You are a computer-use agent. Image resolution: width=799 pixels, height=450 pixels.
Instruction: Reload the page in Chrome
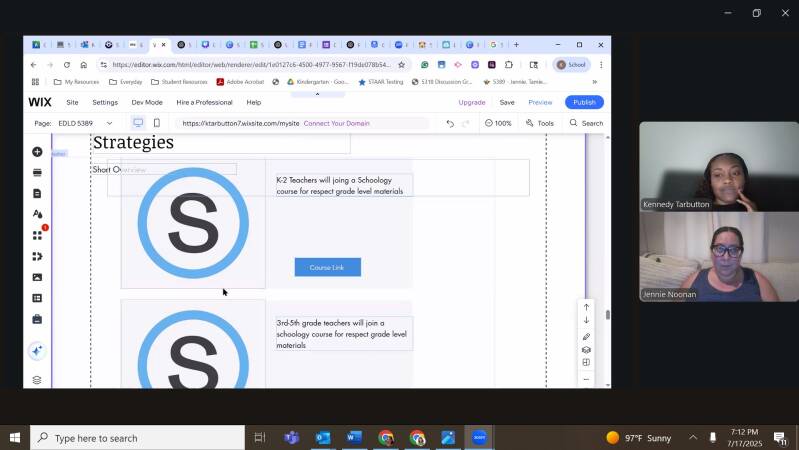point(67,65)
